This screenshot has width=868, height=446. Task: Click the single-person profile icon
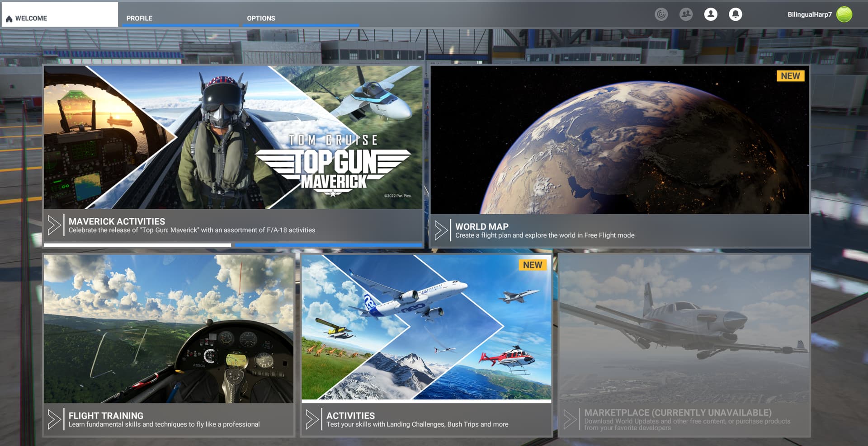711,14
